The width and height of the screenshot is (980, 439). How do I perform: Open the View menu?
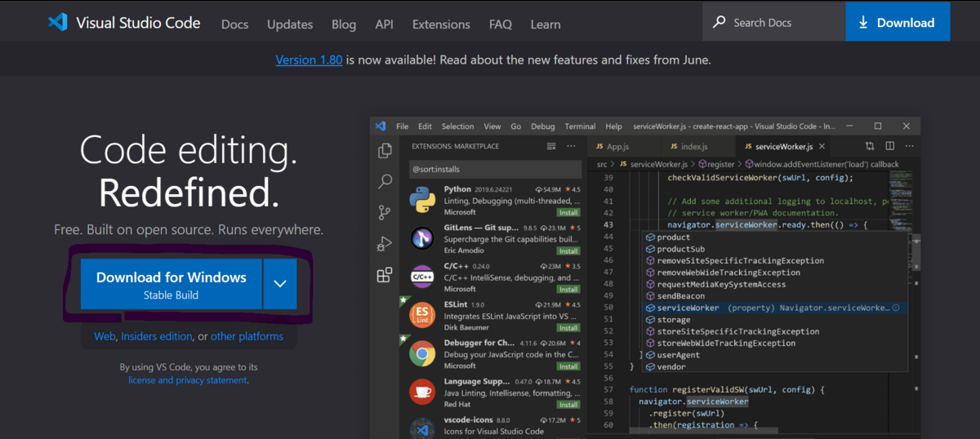(x=492, y=126)
